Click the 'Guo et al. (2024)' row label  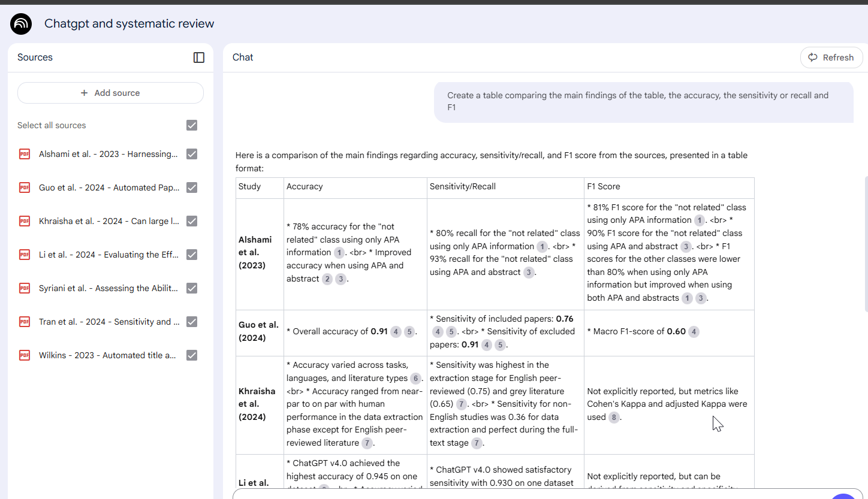click(x=258, y=331)
